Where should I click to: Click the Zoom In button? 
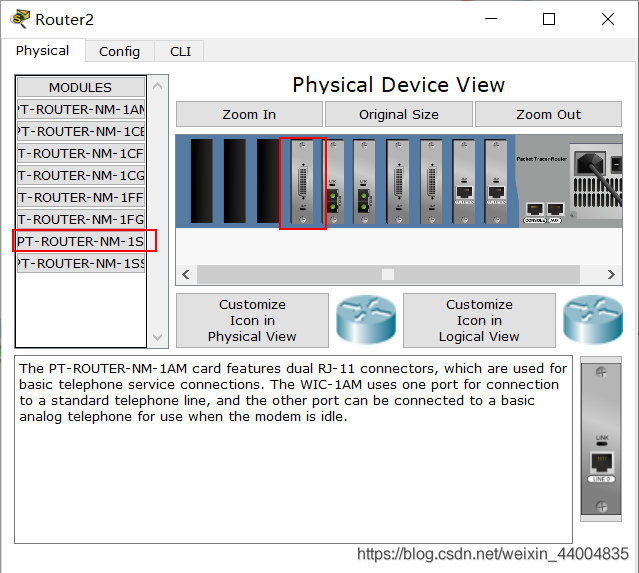pyautogui.click(x=249, y=114)
